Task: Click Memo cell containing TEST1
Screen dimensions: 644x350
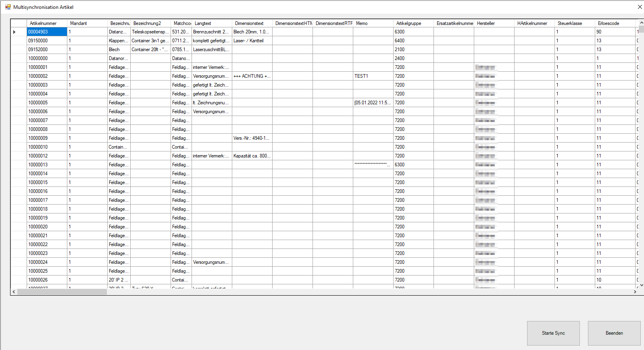Action: (373, 76)
